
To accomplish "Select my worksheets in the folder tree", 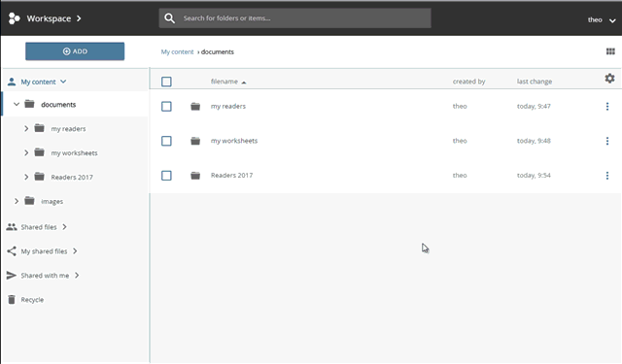I will coord(74,153).
